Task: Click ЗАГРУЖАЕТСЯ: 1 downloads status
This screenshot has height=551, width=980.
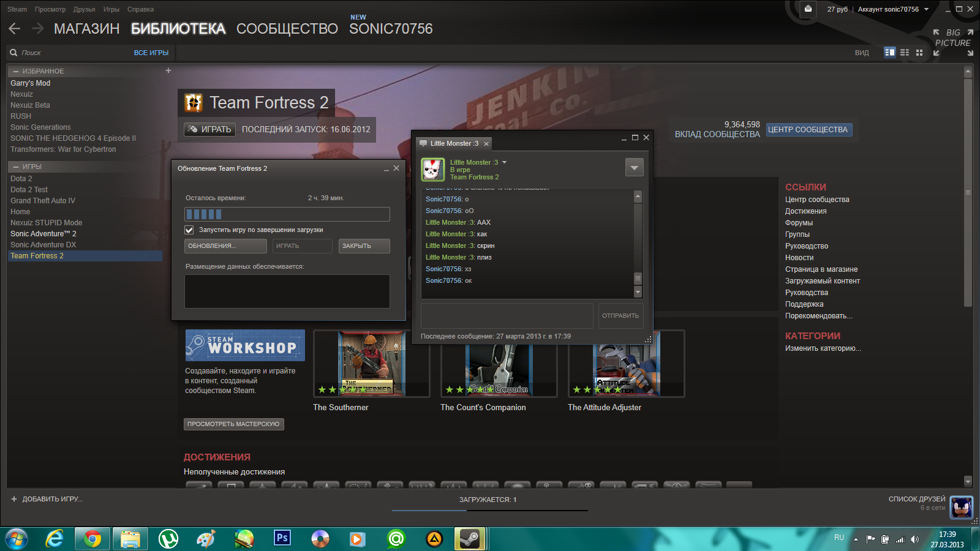Action: point(488,500)
